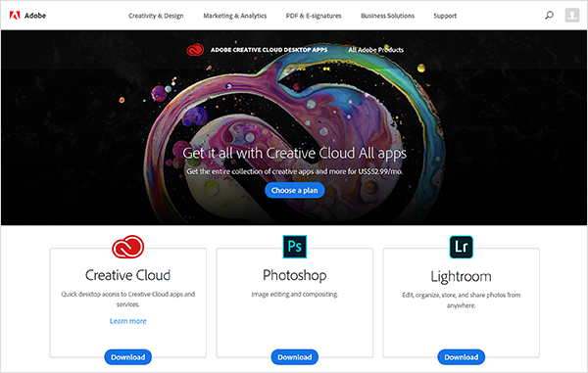Image resolution: width=588 pixels, height=373 pixels.
Task: Download Lightroom
Action: tap(461, 357)
